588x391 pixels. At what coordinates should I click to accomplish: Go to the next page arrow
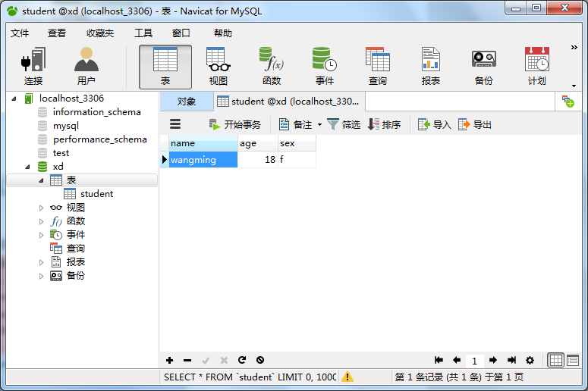[493, 360]
